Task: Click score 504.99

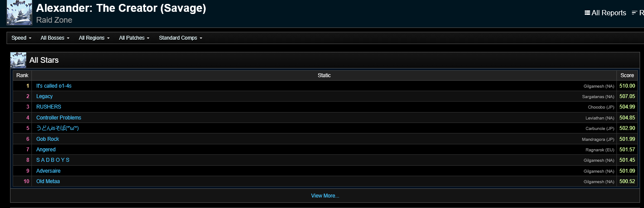Action: (x=627, y=107)
